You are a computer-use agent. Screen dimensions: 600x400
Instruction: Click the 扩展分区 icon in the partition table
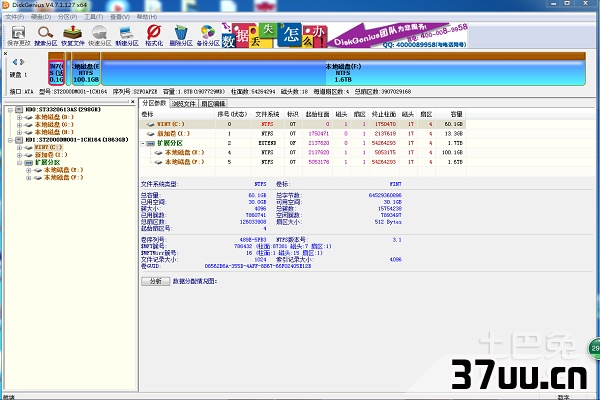151,143
